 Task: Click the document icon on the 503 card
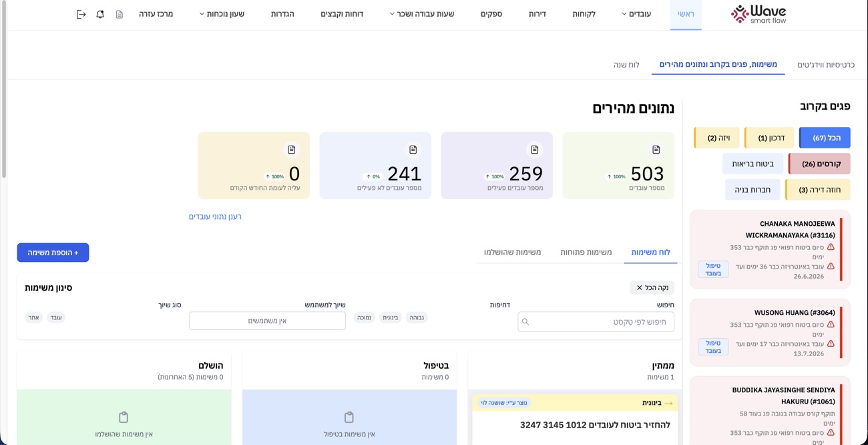pyautogui.click(x=656, y=150)
